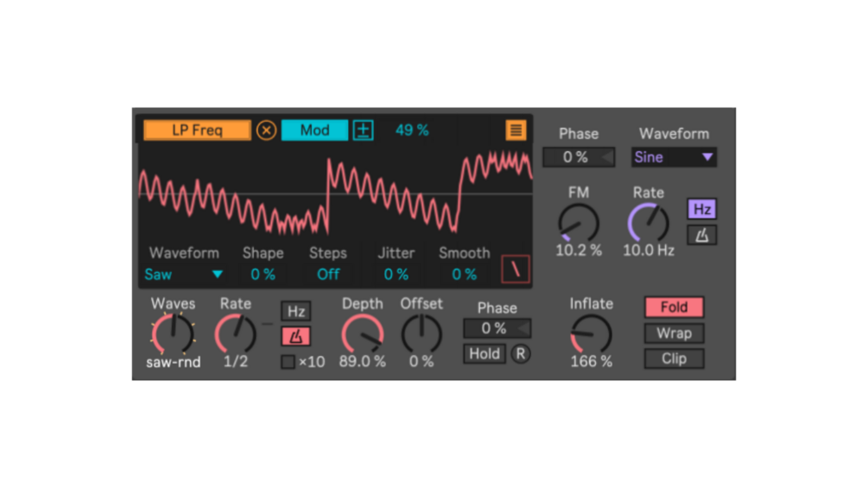Click the 1/2 rate value text

click(x=235, y=361)
